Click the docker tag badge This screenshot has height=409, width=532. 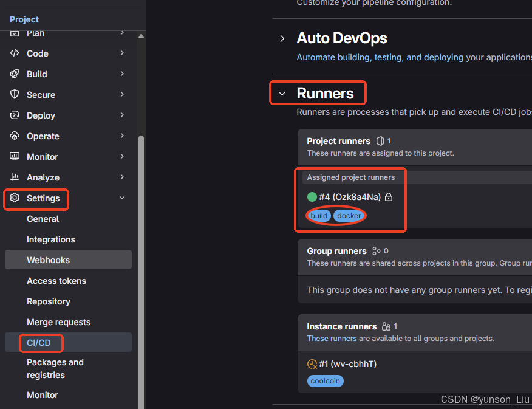click(x=349, y=216)
